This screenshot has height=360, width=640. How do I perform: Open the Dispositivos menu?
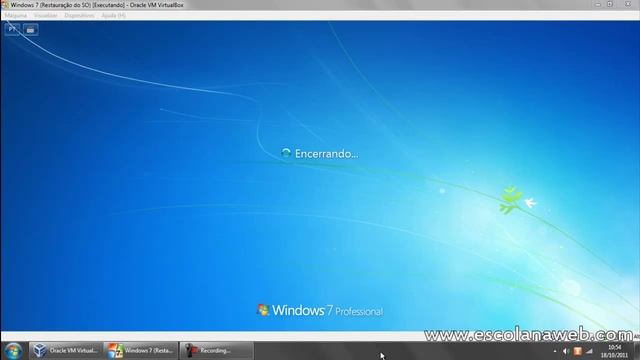79,16
